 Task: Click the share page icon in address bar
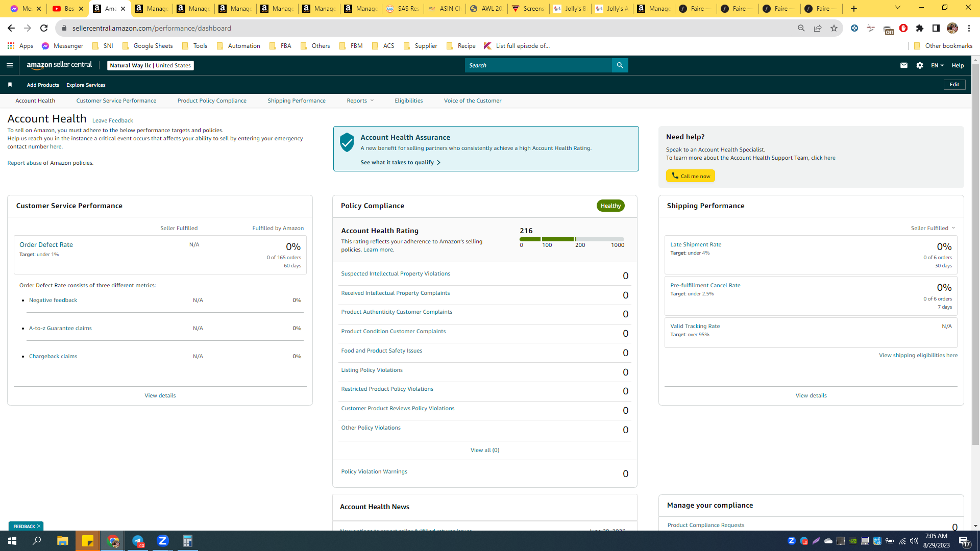coord(818,28)
